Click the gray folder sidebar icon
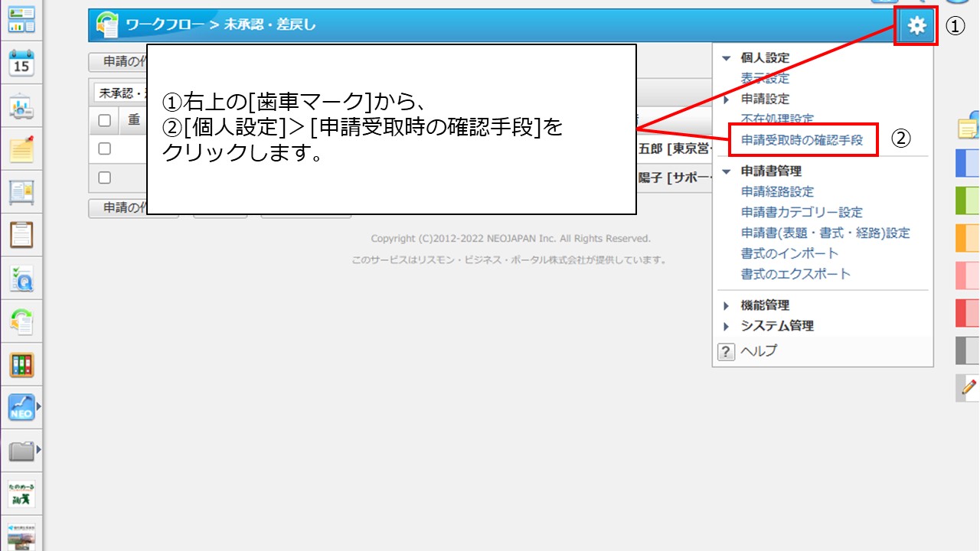The image size is (980, 551). pos(21,452)
